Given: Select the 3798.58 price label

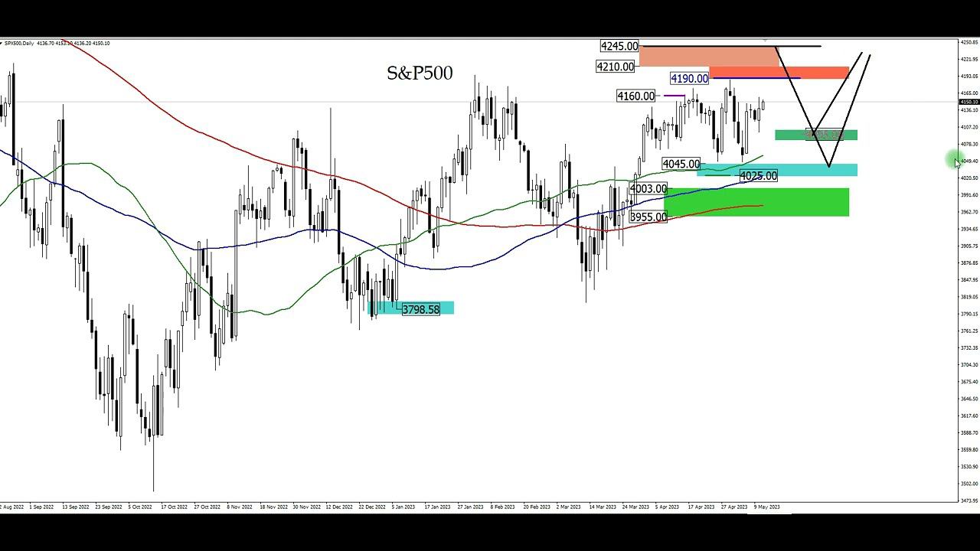Looking at the screenshot, I should pyautogui.click(x=421, y=309).
